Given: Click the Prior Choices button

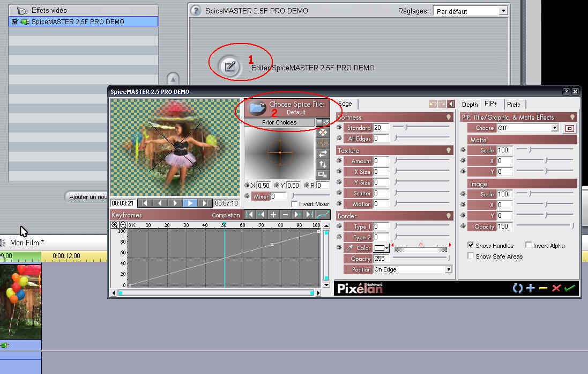Looking at the screenshot, I should tap(279, 122).
